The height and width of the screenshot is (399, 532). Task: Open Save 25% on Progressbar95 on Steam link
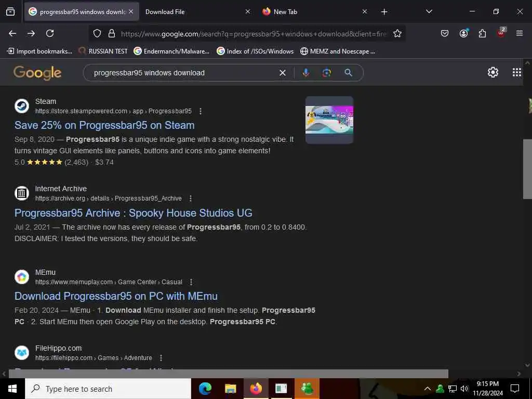[104, 125]
